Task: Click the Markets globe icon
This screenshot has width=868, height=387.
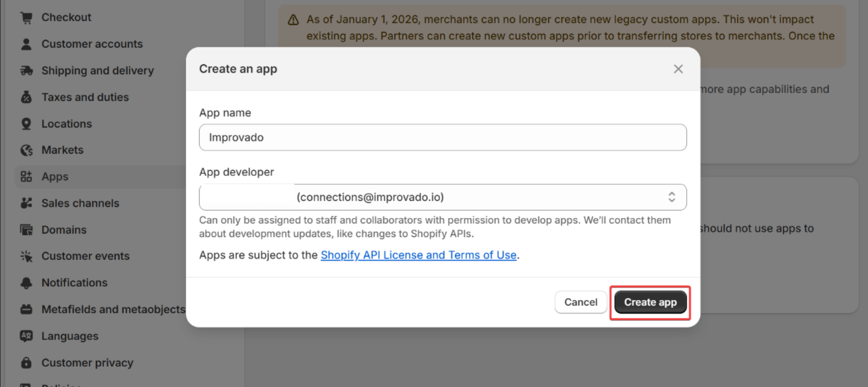Action: click(26, 150)
